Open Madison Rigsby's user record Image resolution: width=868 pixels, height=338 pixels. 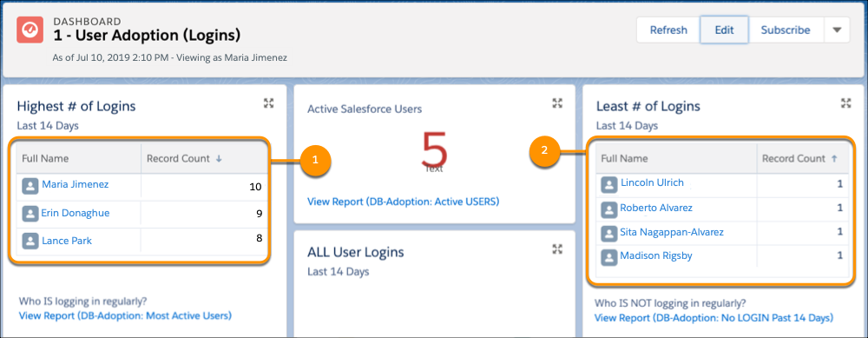655,256
